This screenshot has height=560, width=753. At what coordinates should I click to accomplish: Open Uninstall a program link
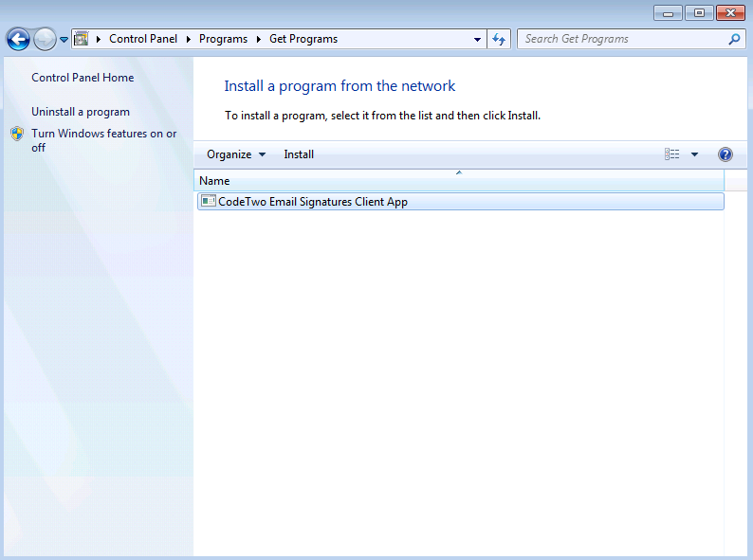(x=81, y=112)
